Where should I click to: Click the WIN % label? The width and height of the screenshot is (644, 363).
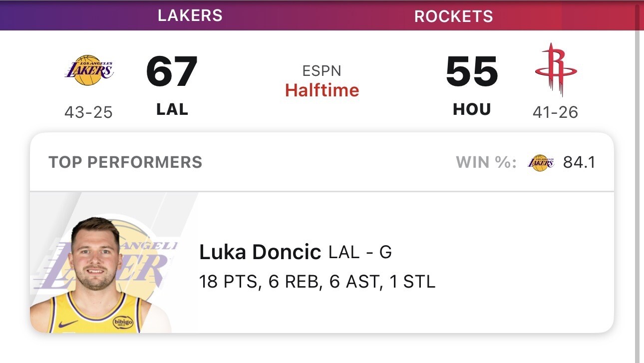point(486,163)
